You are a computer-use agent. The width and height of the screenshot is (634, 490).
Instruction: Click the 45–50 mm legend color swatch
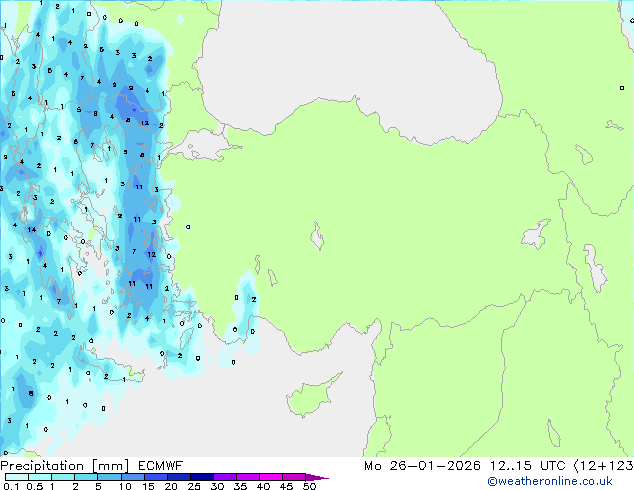coord(294,477)
